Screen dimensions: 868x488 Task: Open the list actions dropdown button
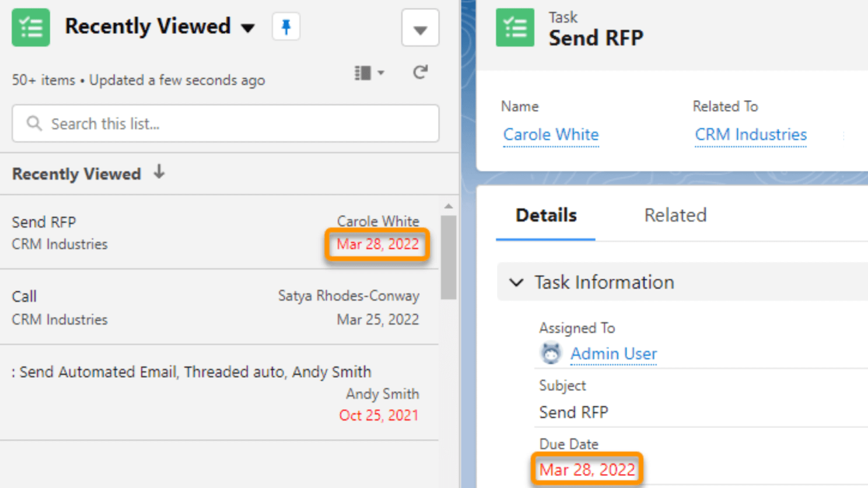(x=420, y=28)
